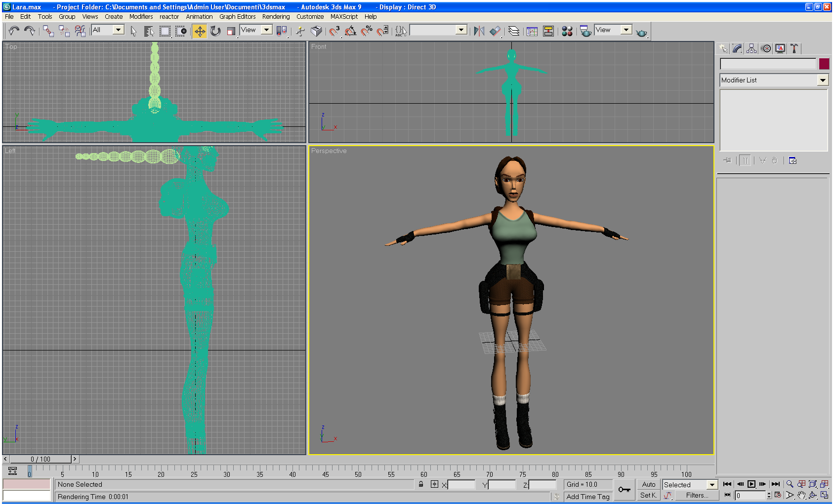The image size is (834, 504).
Task: Pick the Rectangular Selection Region tool
Action: (x=165, y=31)
